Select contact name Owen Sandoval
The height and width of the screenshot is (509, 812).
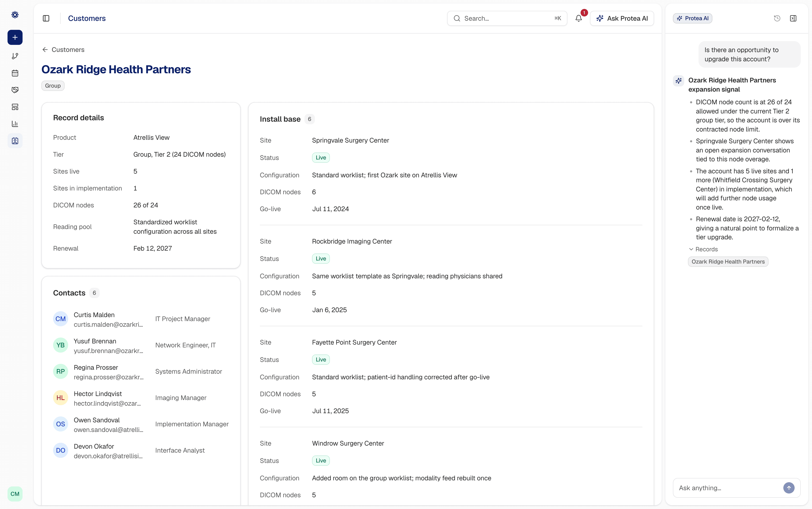pyautogui.click(x=97, y=420)
